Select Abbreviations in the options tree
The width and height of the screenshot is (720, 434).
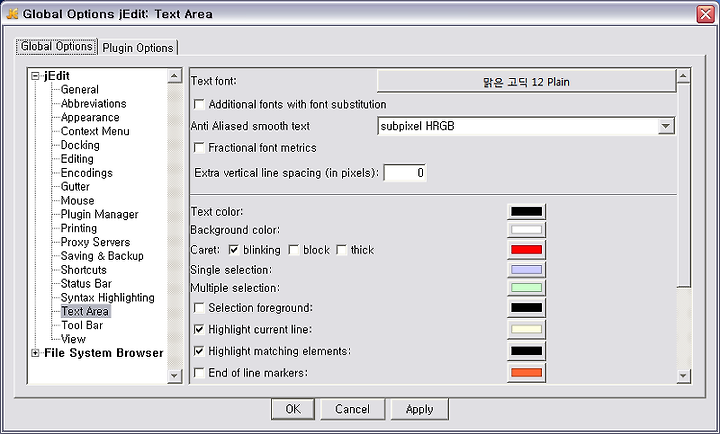click(93, 103)
